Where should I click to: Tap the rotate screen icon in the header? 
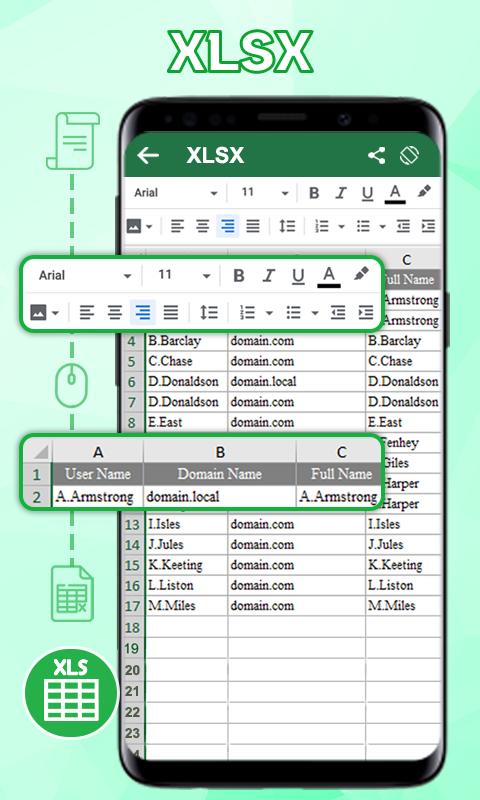point(410,156)
